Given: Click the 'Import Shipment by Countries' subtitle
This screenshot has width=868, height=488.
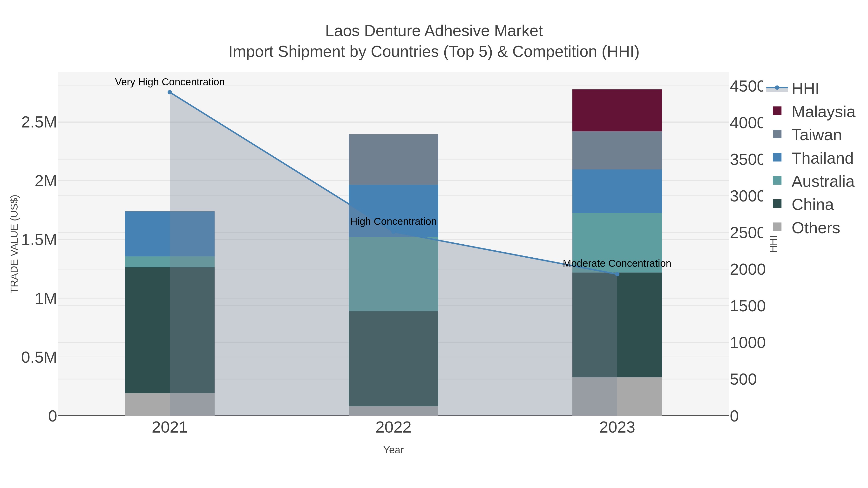Looking at the screenshot, I should (x=434, y=52).
